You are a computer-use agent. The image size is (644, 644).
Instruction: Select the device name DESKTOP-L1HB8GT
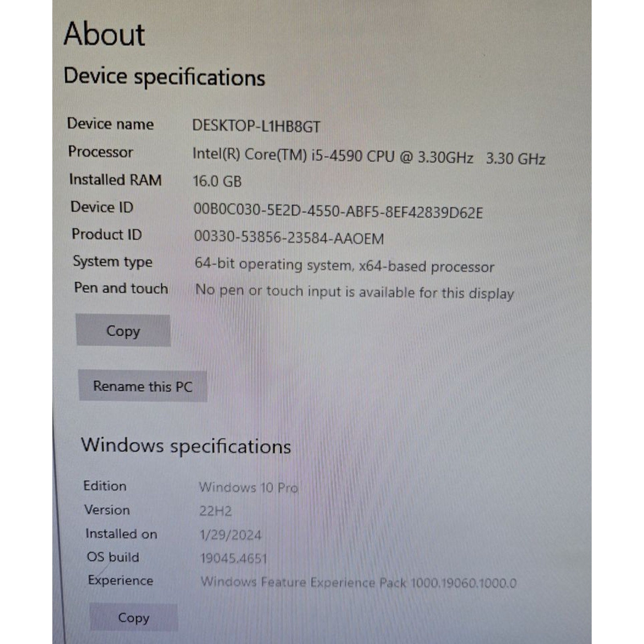point(256,126)
